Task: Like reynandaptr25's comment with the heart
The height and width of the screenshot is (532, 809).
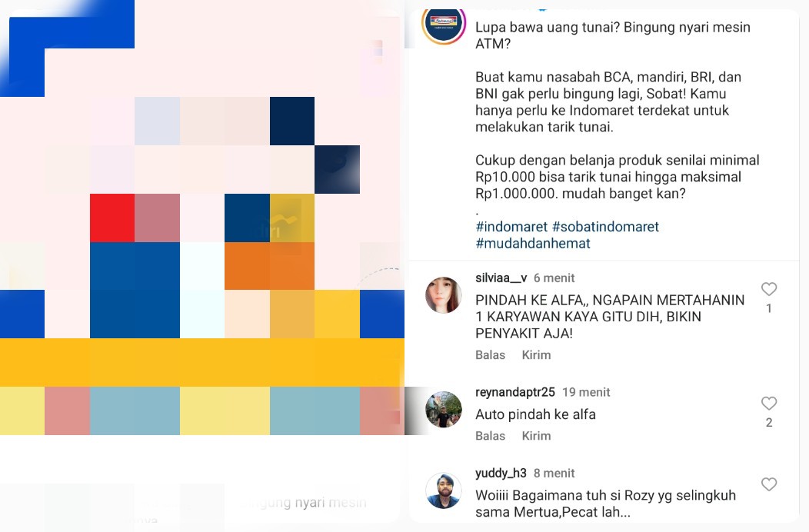Action: [x=769, y=403]
